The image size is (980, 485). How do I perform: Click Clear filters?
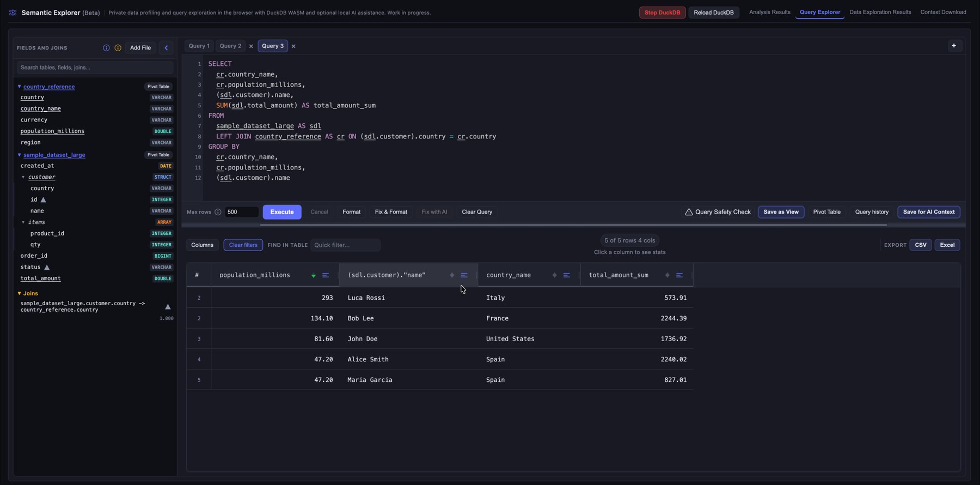tap(243, 245)
